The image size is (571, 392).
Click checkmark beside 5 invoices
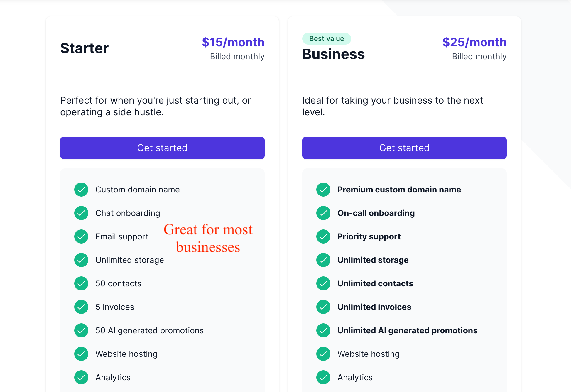pyautogui.click(x=81, y=307)
